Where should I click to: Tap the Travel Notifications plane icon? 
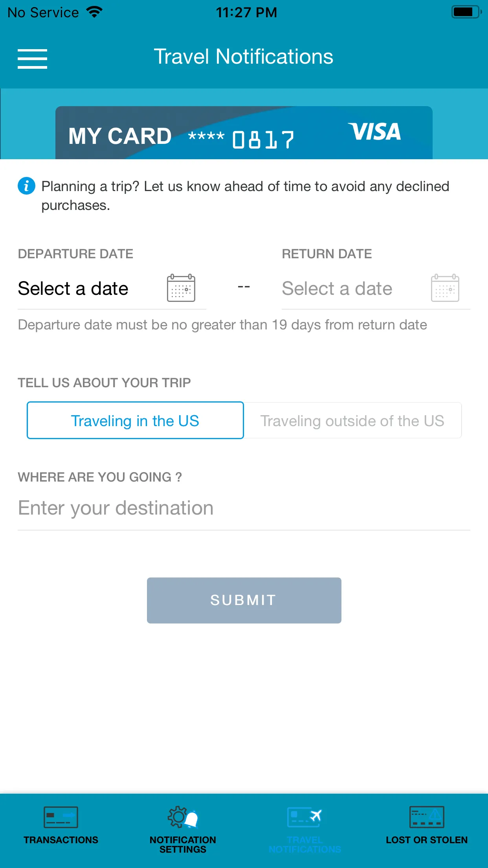(x=305, y=817)
